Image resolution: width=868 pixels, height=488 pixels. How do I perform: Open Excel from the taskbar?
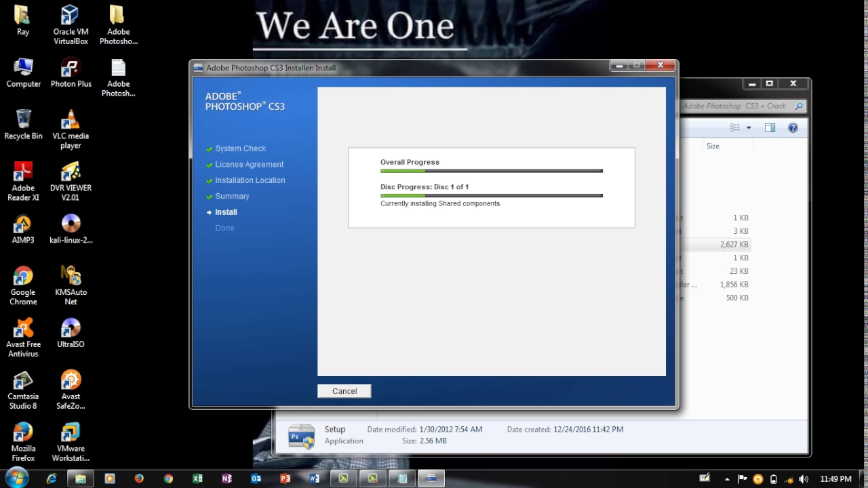tap(197, 479)
